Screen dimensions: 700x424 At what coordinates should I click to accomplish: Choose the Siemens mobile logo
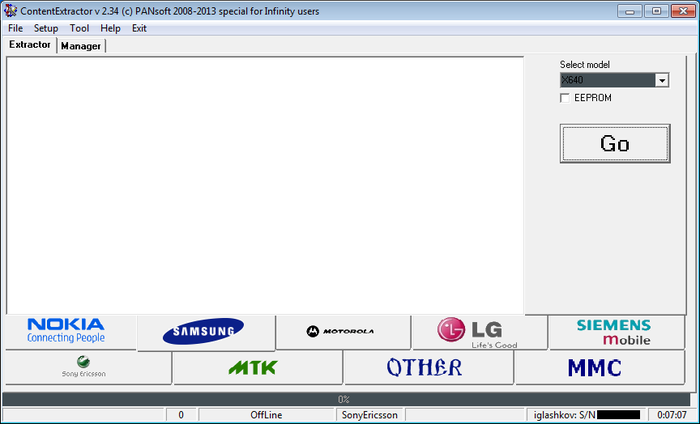614,332
